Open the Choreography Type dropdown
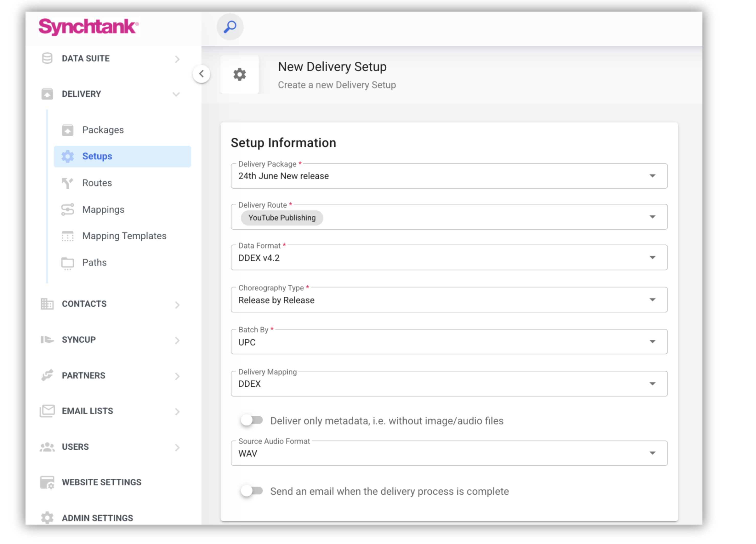 [x=449, y=300]
